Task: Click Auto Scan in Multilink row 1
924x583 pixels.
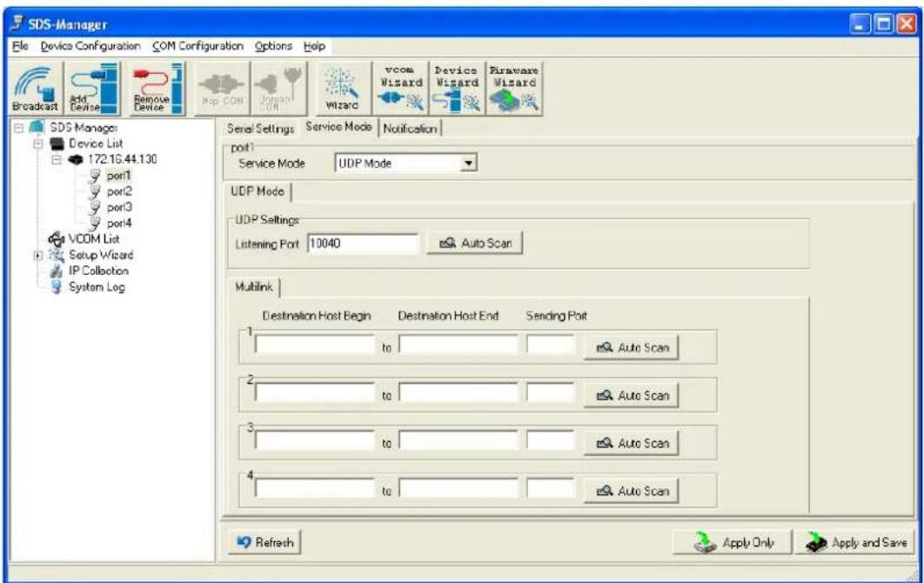Action: click(x=631, y=348)
